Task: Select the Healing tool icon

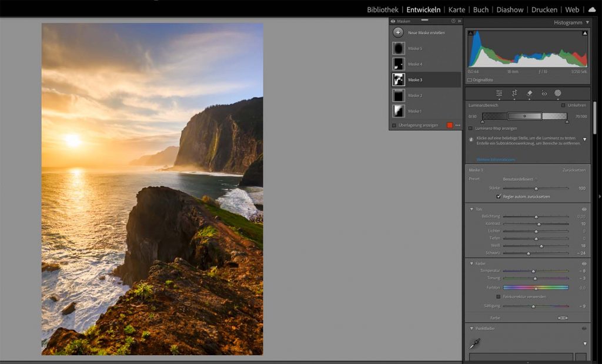Action: pos(529,94)
